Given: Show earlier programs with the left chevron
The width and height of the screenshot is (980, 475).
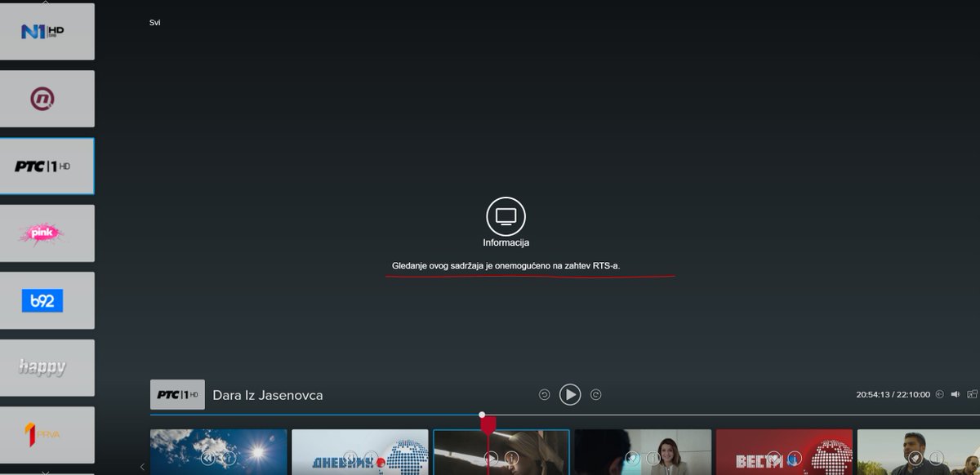Looking at the screenshot, I should click(x=142, y=466).
